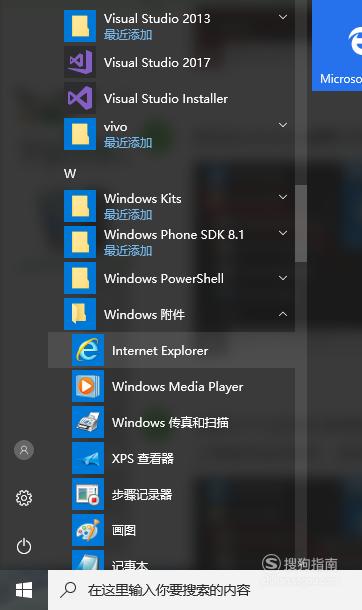Click the Visual Studio 2017 label
The height and width of the screenshot is (610, 362).
coord(157,62)
